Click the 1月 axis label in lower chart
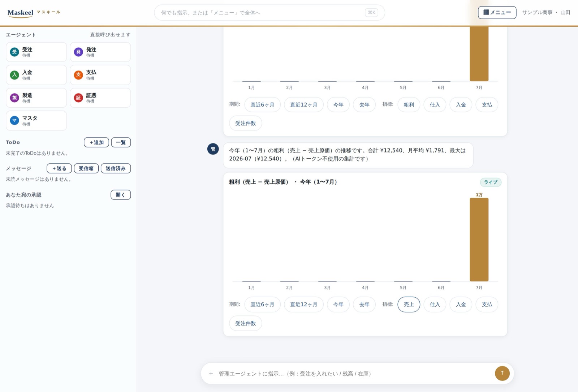The image size is (578, 392). (251, 288)
